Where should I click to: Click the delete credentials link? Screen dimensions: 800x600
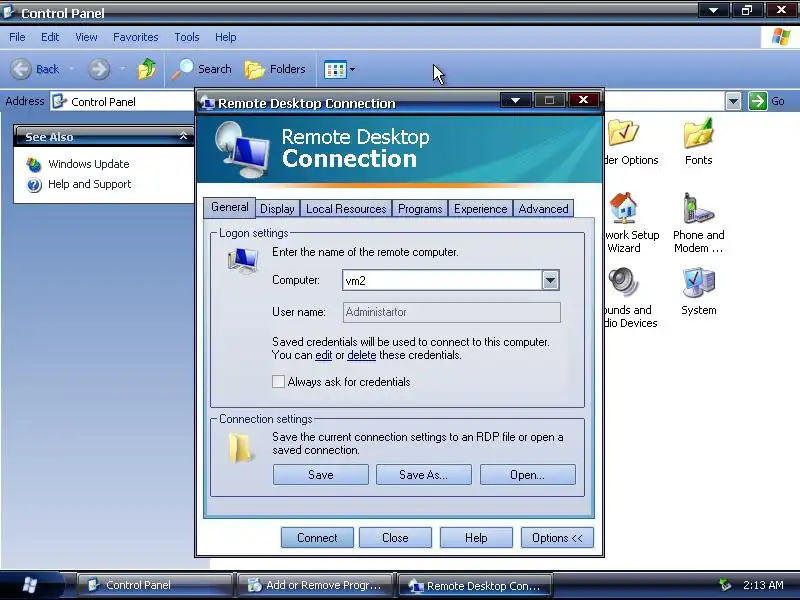coord(361,355)
